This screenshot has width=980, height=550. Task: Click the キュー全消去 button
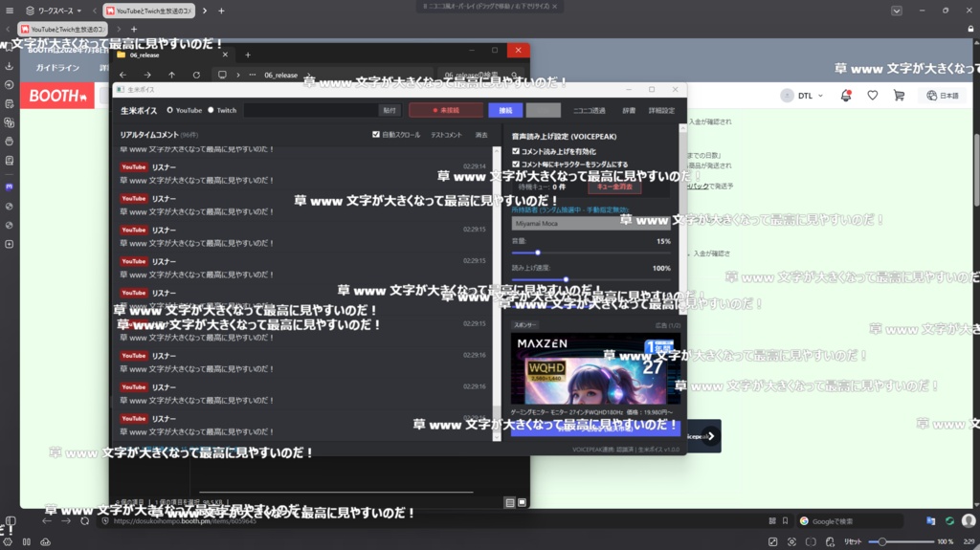tap(614, 187)
